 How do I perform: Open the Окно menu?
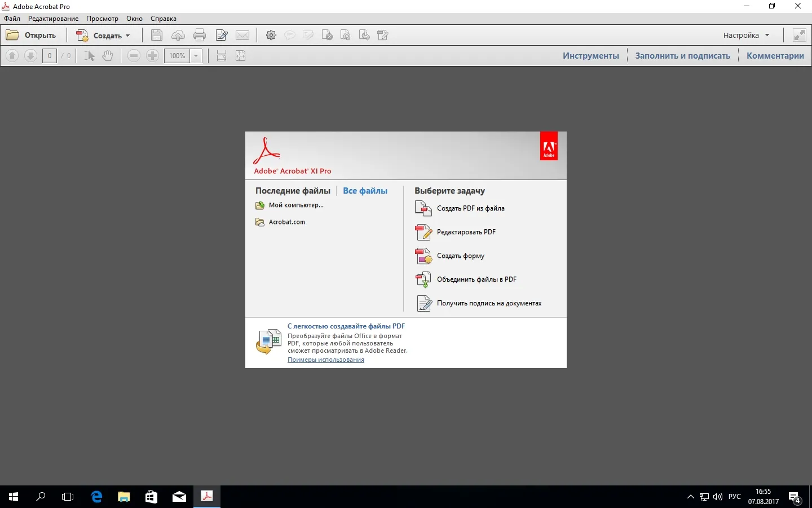tap(134, 19)
